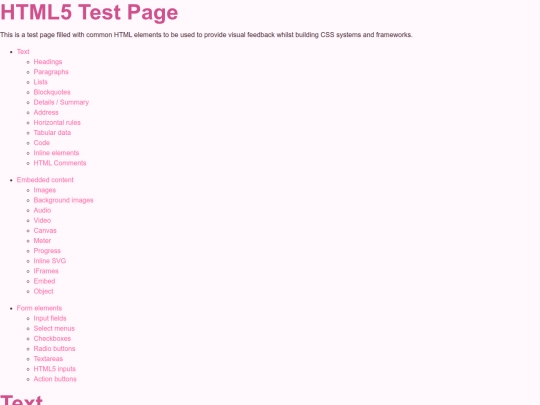Click the Details / Summary link
This screenshot has height=405, width=540.
point(61,102)
